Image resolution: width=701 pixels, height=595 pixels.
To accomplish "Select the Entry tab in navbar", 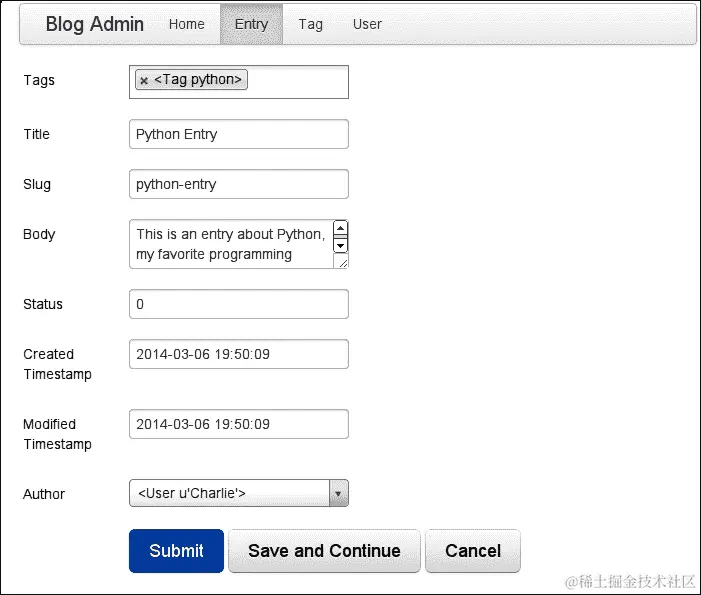I will [x=251, y=24].
